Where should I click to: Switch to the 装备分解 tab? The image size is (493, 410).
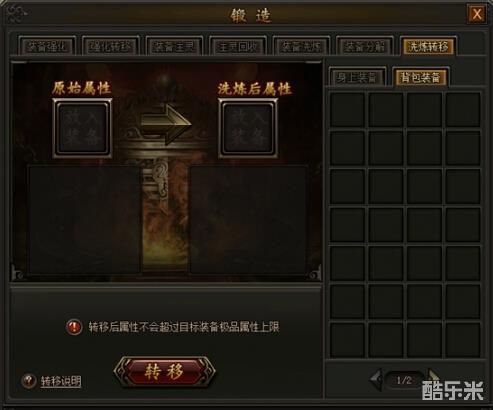(365, 46)
